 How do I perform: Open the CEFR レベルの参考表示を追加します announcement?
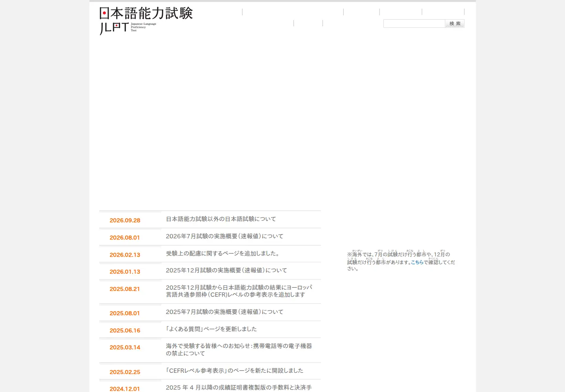(239, 291)
